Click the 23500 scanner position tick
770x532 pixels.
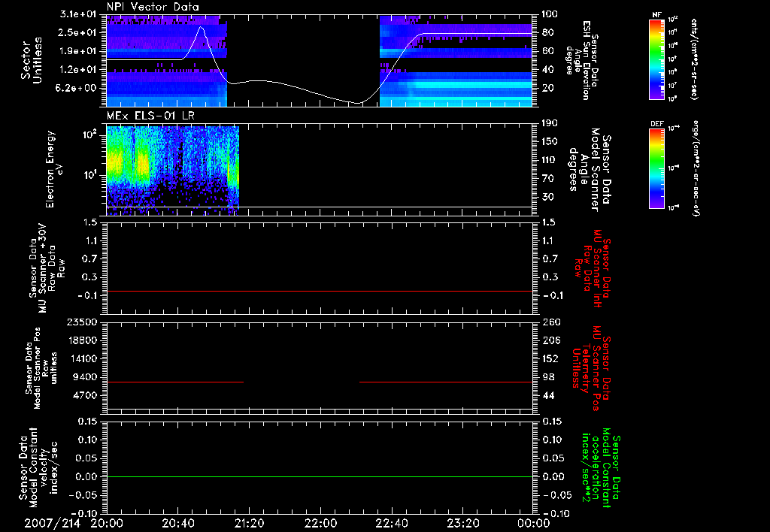[x=81, y=322]
